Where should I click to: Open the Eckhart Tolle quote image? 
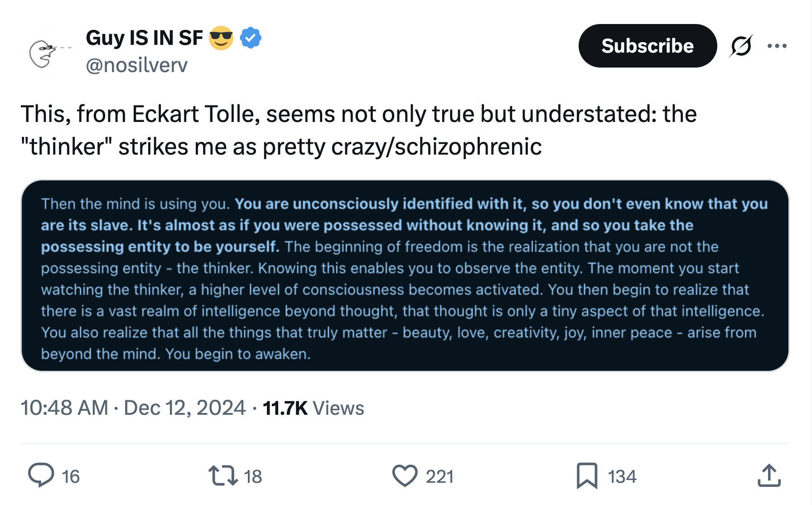tap(405, 276)
